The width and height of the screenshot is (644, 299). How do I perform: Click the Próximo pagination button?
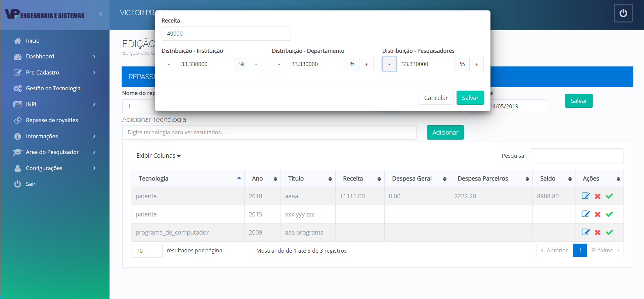pos(605,250)
